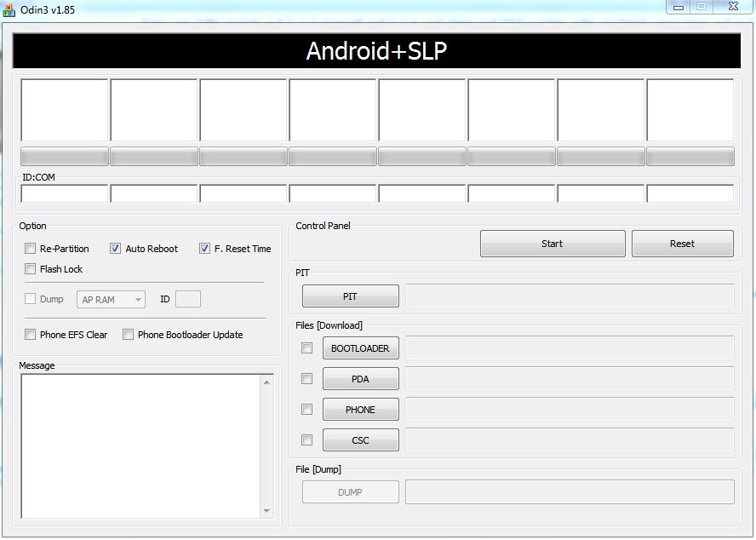The height and width of the screenshot is (540, 756).
Task: Click the CSC file button
Action: click(361, 440)
